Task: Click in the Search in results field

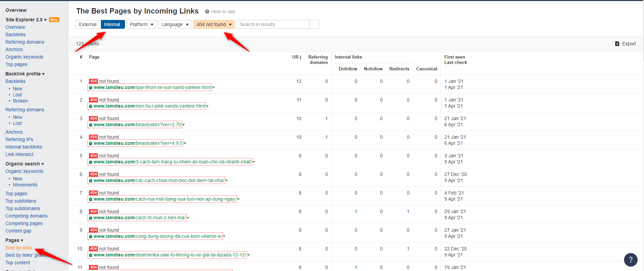Action: click(273, 24)
